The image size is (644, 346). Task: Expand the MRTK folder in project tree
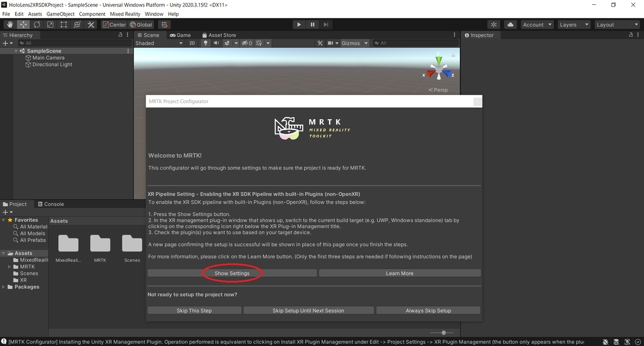tap(10, 266)
